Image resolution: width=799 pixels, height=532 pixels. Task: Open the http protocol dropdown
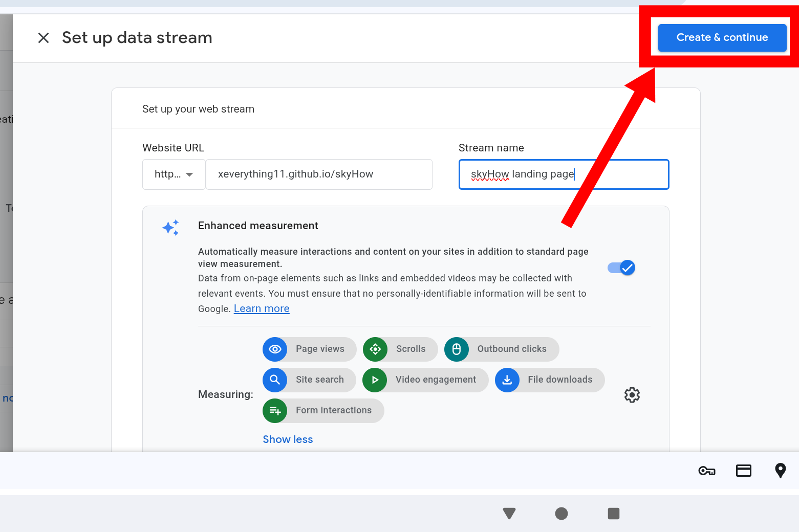coord(174,174)
